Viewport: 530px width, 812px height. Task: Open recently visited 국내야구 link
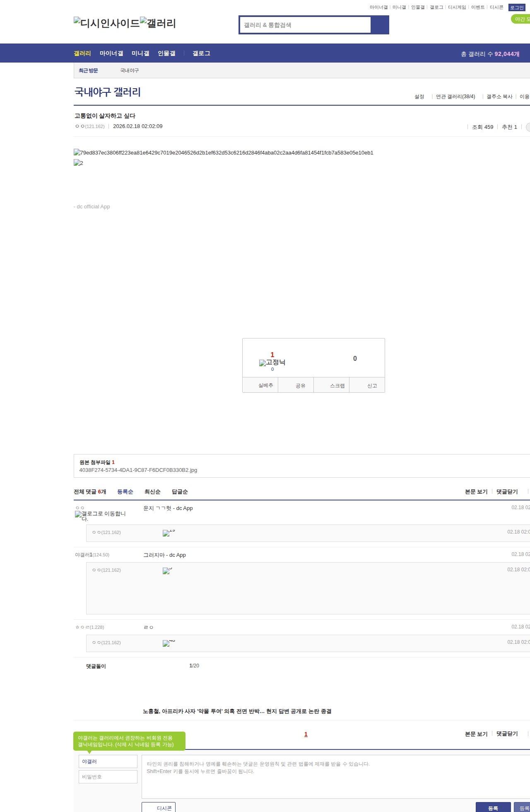(x=130, y=71)
